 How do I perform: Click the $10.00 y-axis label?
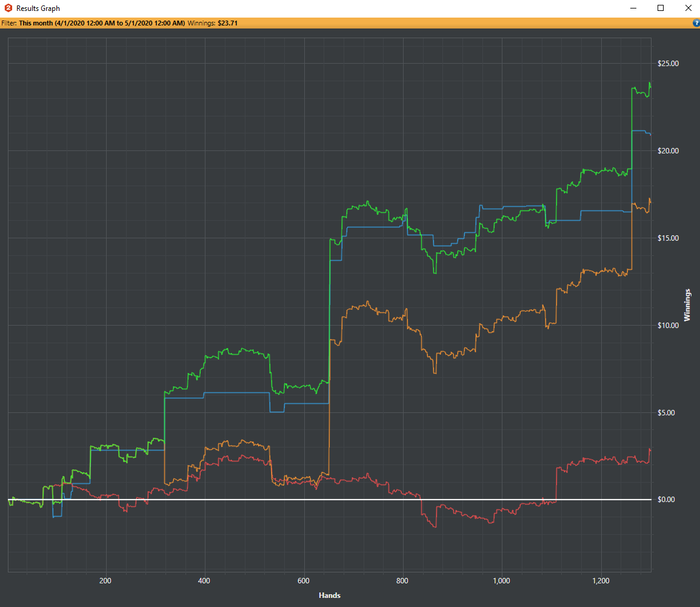[x=668, y=325]
